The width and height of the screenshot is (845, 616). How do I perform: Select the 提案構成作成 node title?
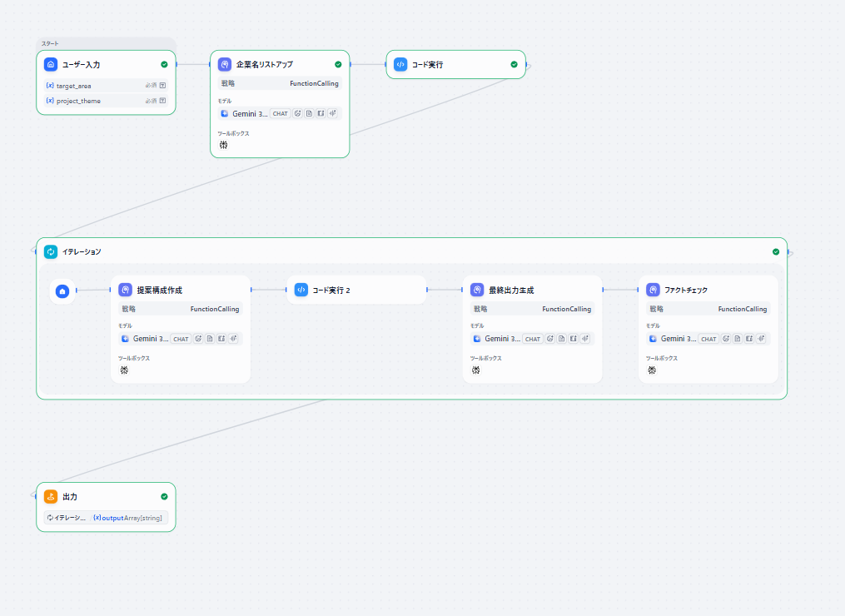point(160,290)
